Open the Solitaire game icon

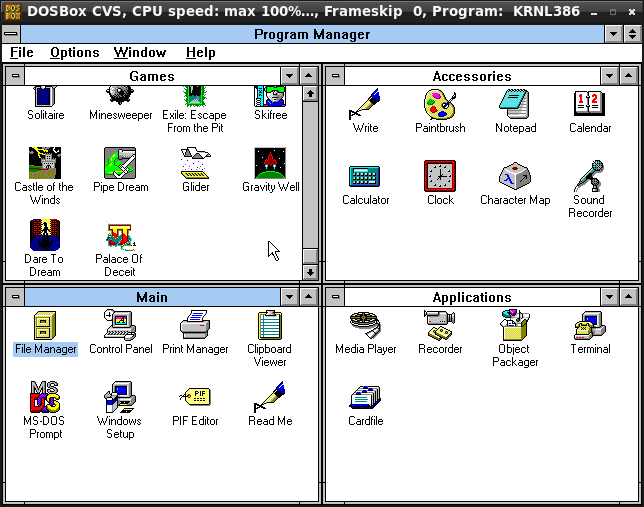[x=45, y=96]
